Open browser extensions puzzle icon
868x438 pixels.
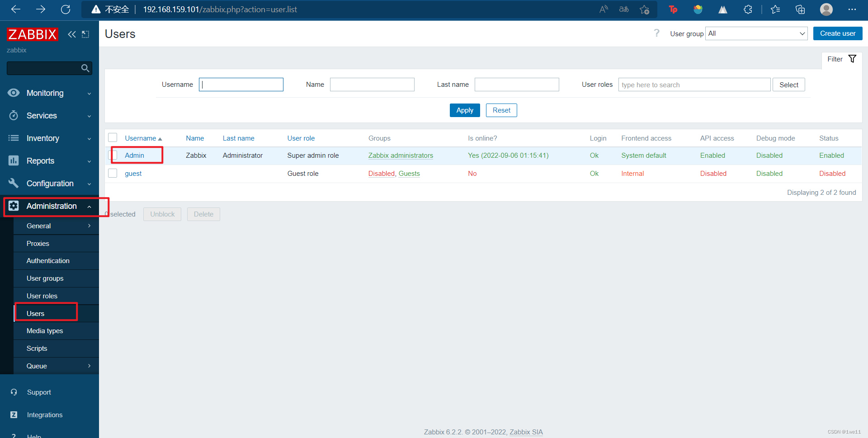[748, 9]
